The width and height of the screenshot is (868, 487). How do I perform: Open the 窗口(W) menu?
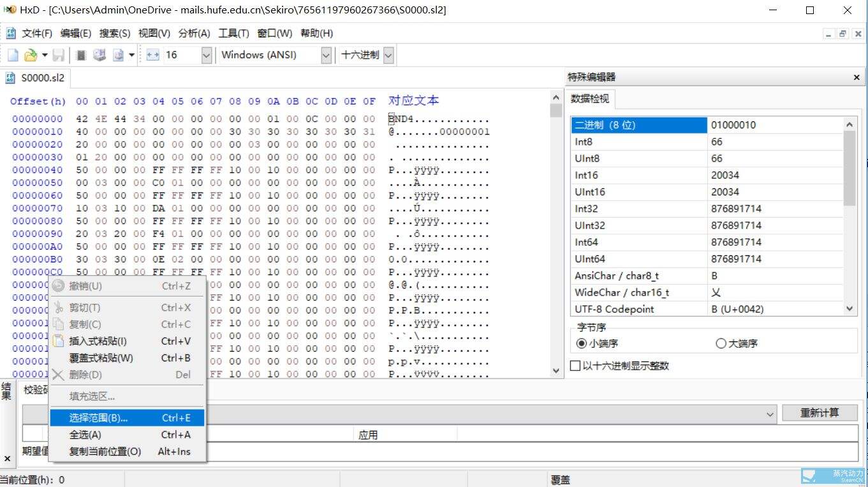[x=275, y=33]
